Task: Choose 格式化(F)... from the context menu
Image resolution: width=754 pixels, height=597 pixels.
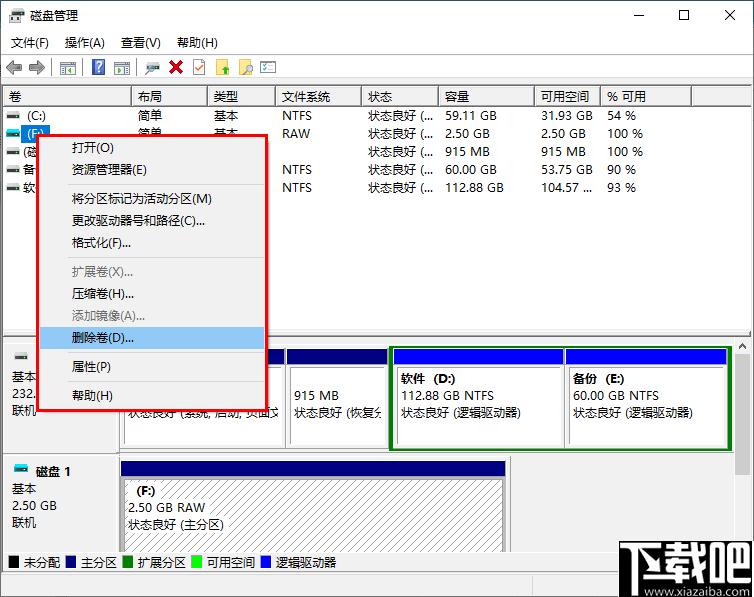Action: tap(152, 243)
